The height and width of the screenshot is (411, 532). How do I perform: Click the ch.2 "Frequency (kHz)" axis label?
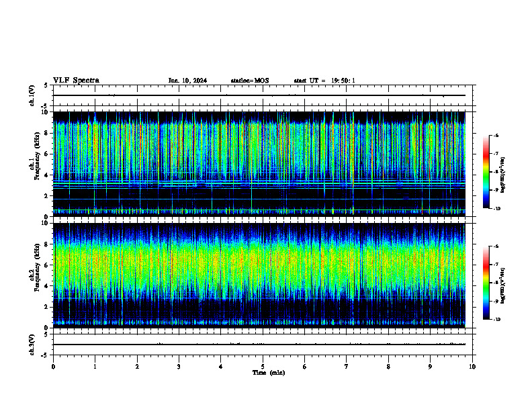[37, 267]
